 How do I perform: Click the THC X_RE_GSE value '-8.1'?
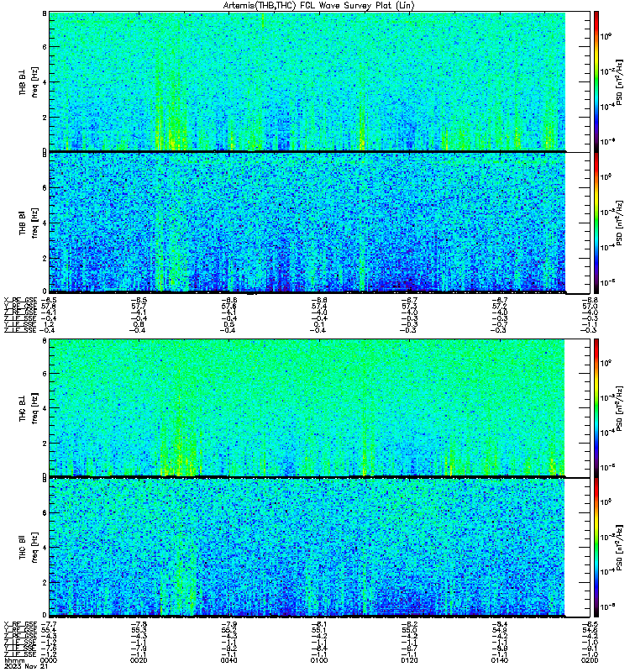pyautogui.click(x=319, y=624)
